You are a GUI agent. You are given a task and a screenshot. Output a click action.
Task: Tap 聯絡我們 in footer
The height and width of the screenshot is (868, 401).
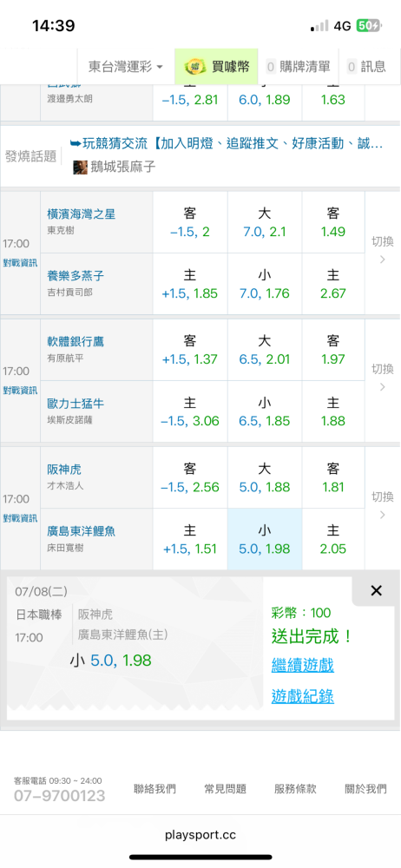[154, 789]
